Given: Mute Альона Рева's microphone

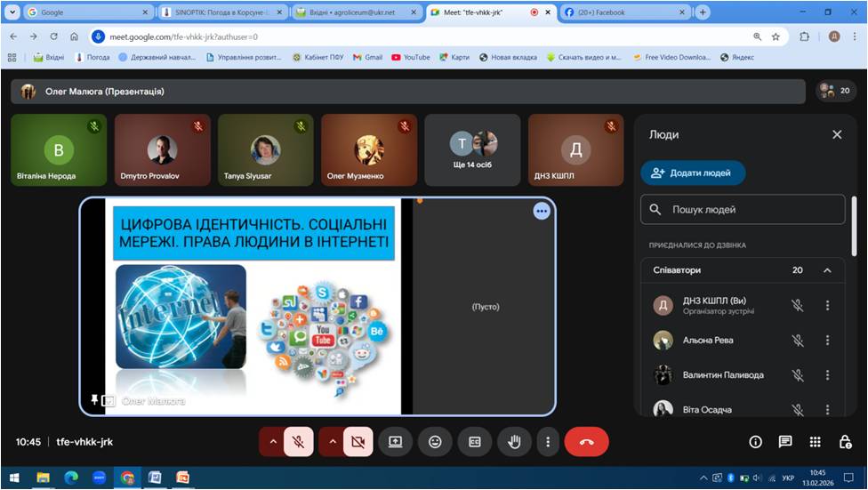Looking at the screenshot, I should pos(798,341).
